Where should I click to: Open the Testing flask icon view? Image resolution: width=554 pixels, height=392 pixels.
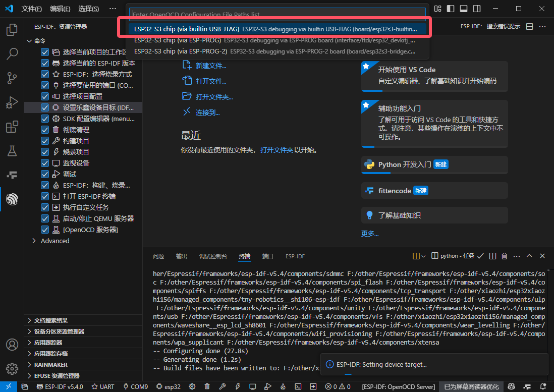[x=12, y=151]
